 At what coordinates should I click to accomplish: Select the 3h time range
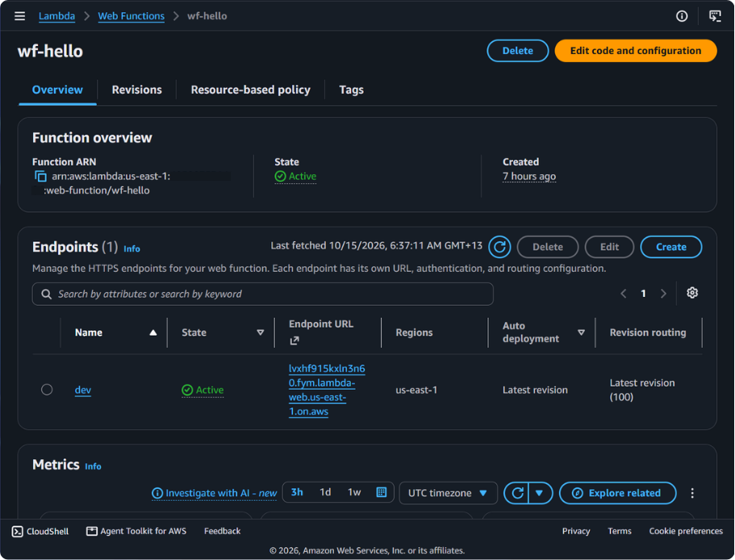(297, 492)
